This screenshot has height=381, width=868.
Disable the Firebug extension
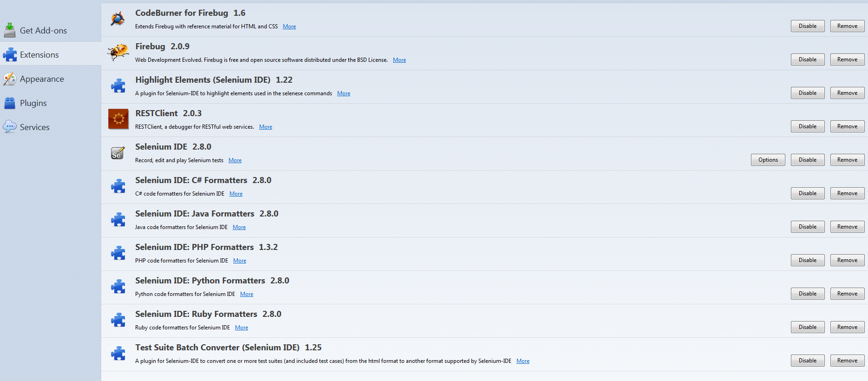click(807, 59)
